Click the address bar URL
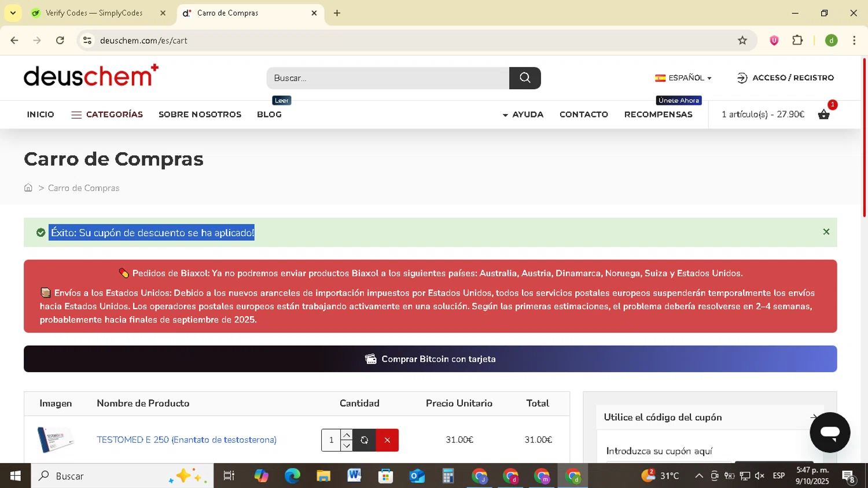The height and width of the screenshot is (488, 868). coord(144,41)
